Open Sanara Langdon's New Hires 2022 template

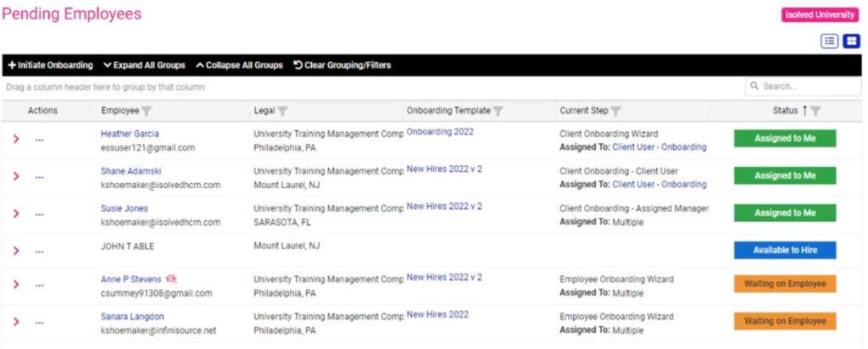click(x=437, y=314)
